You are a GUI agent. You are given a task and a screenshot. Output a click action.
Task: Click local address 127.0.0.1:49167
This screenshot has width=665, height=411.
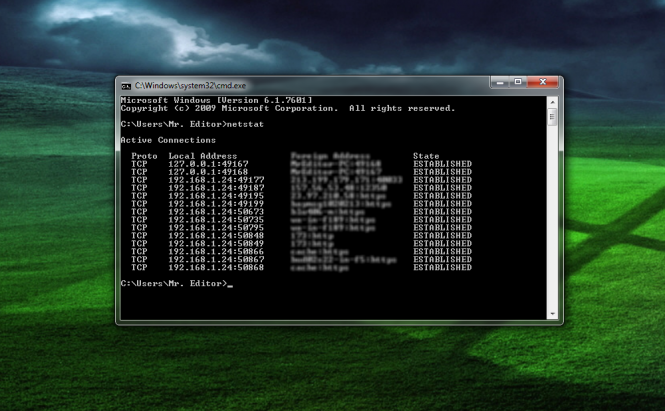(208, 164)
